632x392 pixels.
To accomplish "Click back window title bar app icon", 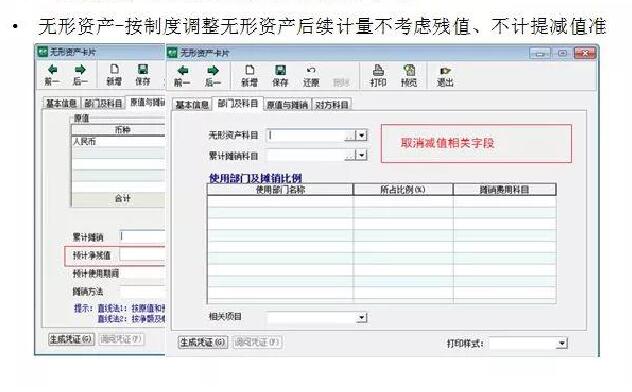I will tap(42, 52).
